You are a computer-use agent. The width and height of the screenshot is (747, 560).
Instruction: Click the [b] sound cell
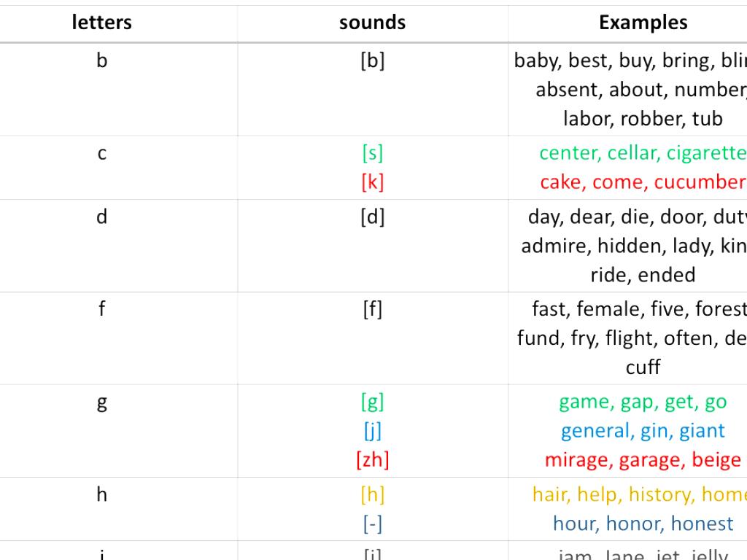(372, 61)
